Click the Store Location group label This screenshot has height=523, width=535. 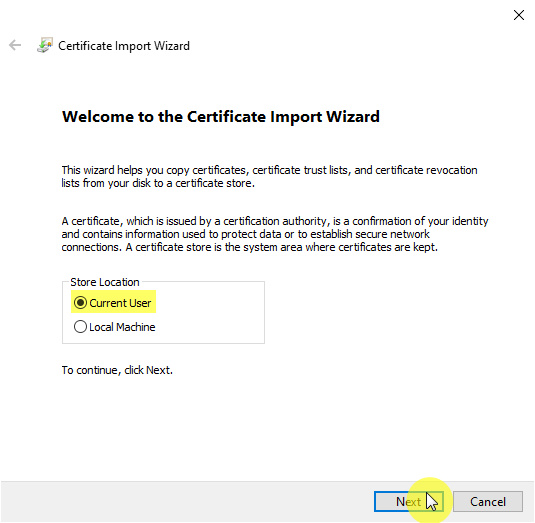105,282
